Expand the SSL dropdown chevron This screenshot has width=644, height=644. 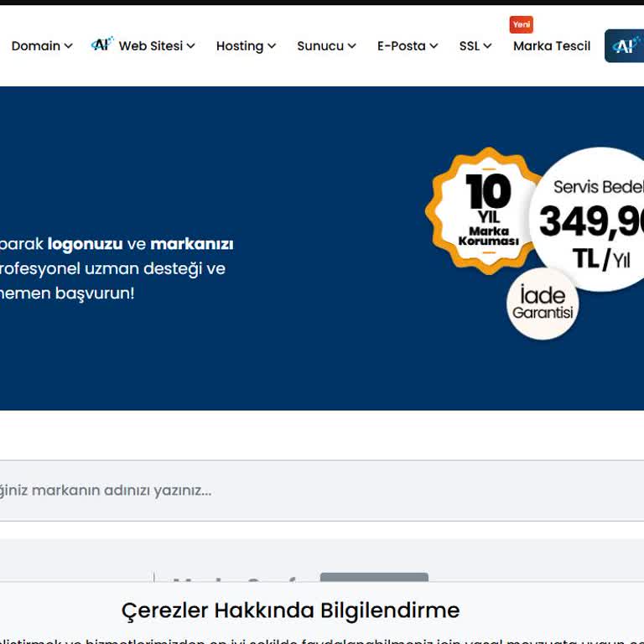coord(487,46)
